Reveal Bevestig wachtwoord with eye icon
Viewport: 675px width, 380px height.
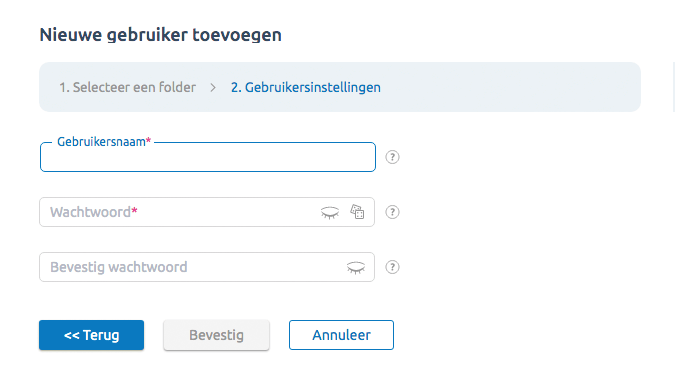coord(356,268)
